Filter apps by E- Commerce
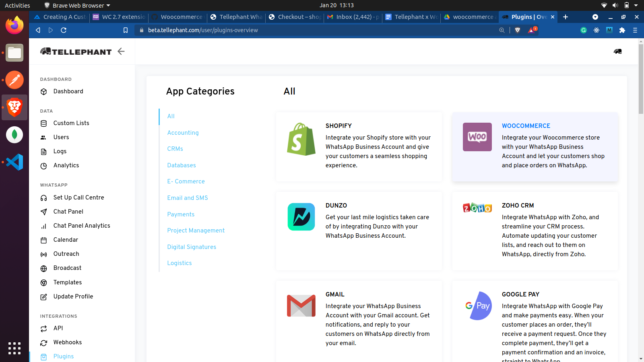The height and width of the screenshot is (362, 644). coord(186,181)
